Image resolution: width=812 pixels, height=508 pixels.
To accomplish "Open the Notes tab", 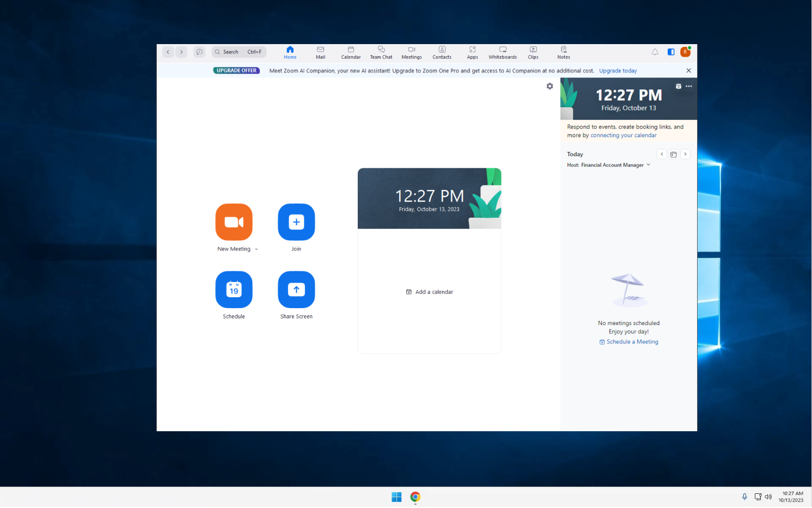I will (x=564, y=52).
